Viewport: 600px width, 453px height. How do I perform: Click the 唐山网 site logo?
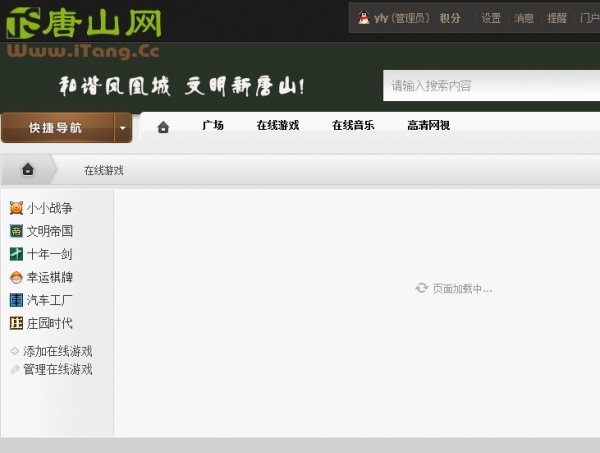tap(84, 24)
